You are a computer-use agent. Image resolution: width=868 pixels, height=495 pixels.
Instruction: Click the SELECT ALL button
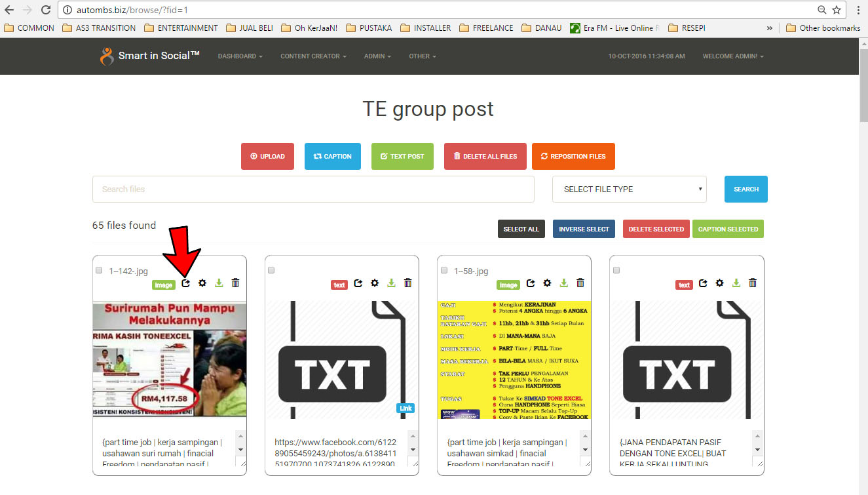(521, 229)
